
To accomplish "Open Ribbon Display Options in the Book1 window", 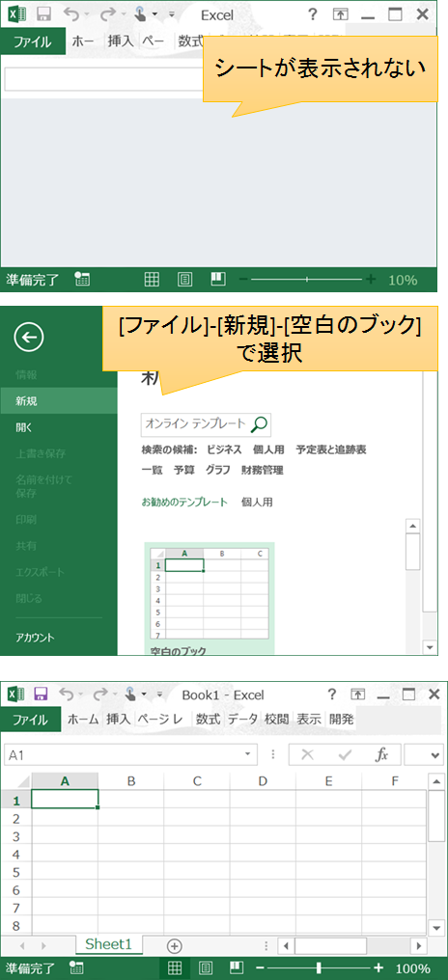I will pos(357,694).
